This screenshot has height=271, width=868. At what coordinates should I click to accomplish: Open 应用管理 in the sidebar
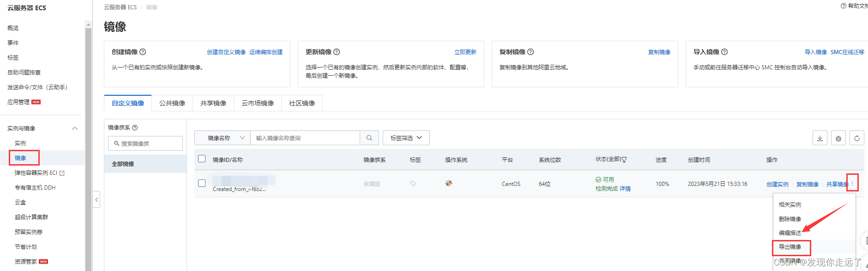click(18, 102)
